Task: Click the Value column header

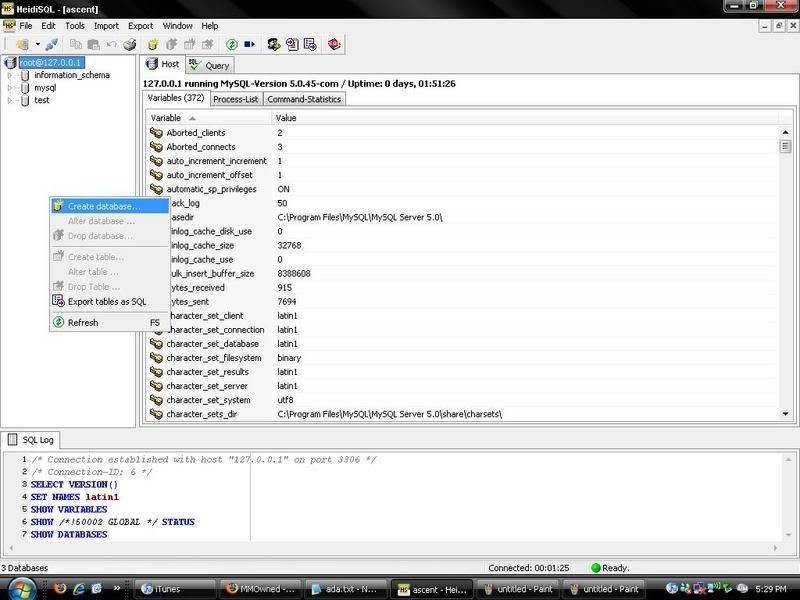Action: pyautogui.click(x=526, y=118)
